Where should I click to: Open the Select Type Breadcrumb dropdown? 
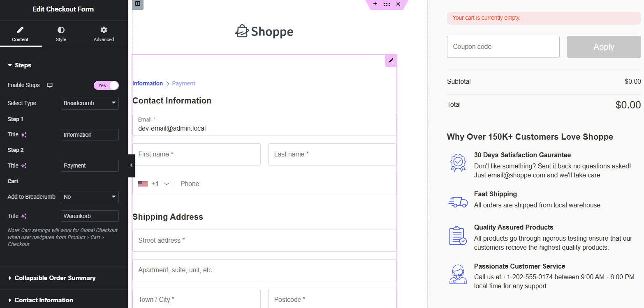coord(90,103)
